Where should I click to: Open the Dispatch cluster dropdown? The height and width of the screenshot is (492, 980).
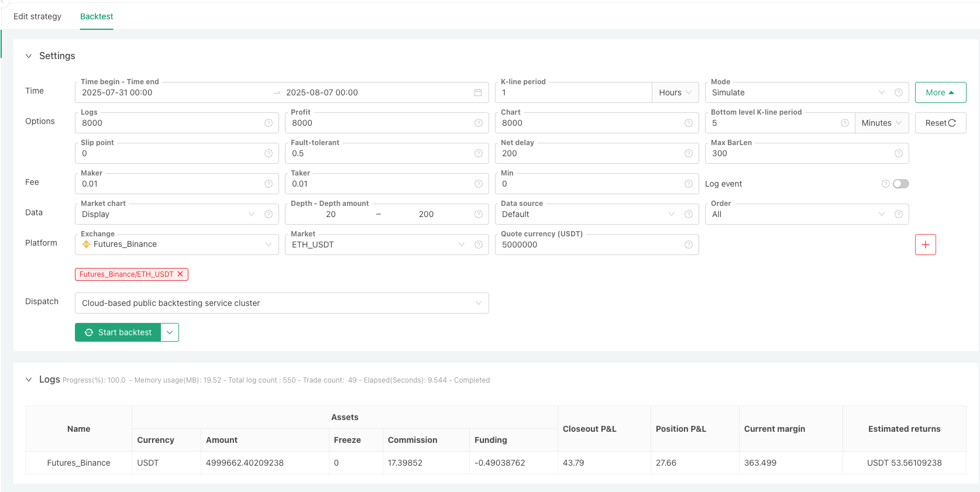(x=281, y=303)
